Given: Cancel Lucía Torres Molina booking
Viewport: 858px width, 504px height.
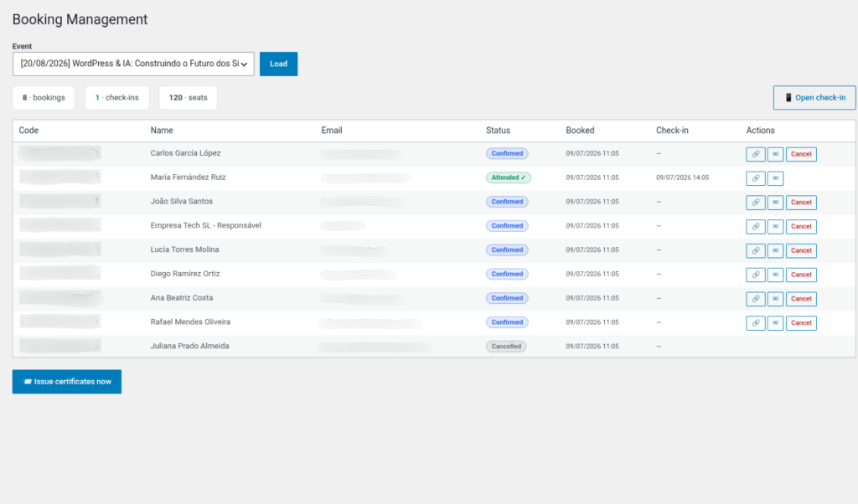Looking at the screenshot, I should click(x=801, y=250).
